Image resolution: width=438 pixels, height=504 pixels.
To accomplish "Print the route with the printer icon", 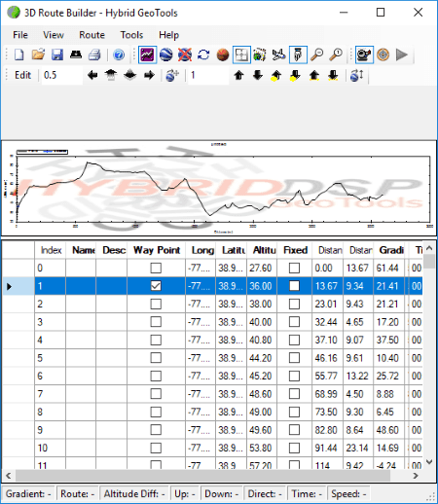I will (x=94, y=54).
